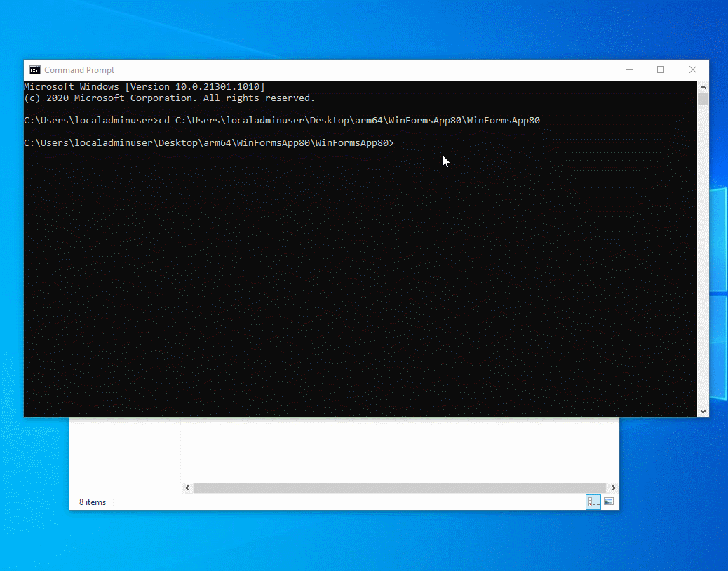Click the File Explorer horizontal scroll right arrow
This screenshot has height=571, width=728.
pos(613,488)
